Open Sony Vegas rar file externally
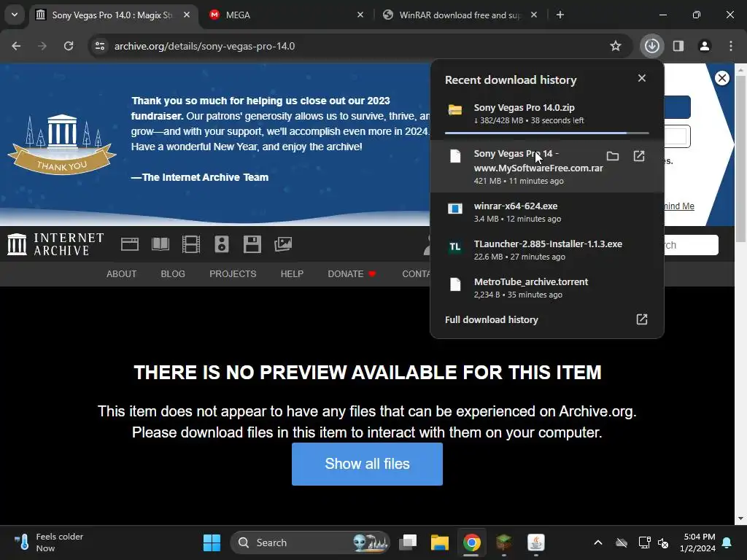The image size is (747, 560). click(x=639, y=156)
